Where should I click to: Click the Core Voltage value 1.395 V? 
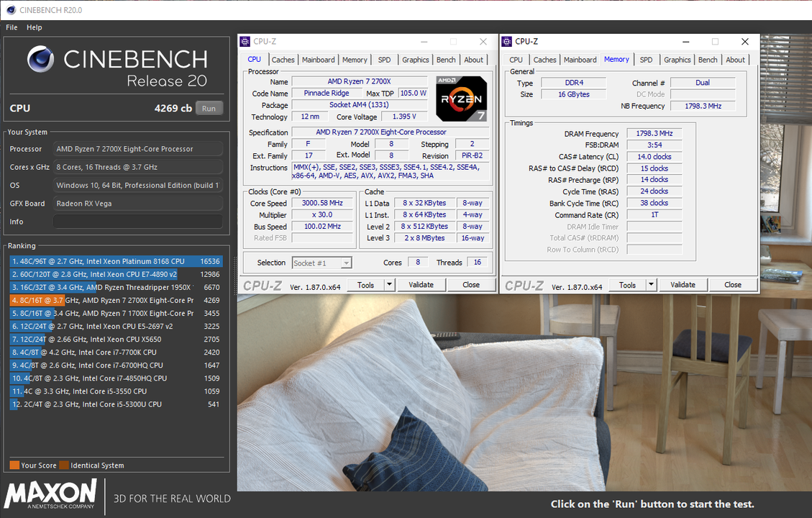(x=404, y=117)
